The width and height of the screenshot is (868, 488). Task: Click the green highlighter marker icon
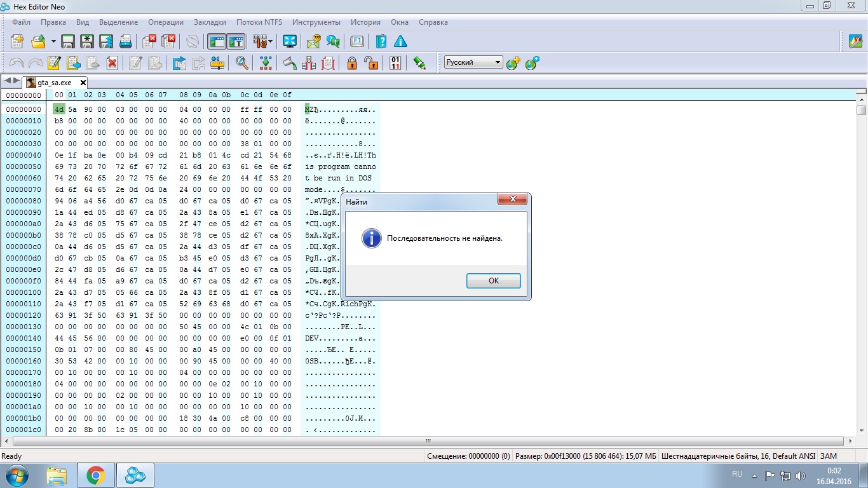(x=419, y=63)
